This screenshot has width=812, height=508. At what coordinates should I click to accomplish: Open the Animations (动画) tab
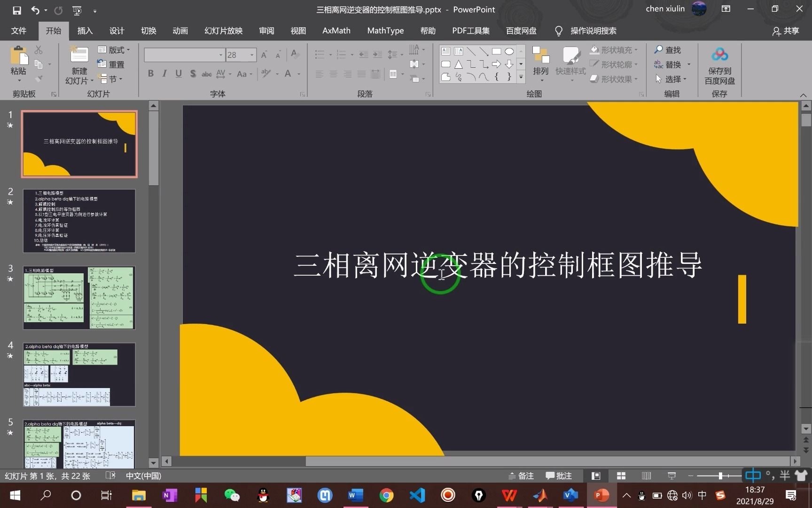180,31
